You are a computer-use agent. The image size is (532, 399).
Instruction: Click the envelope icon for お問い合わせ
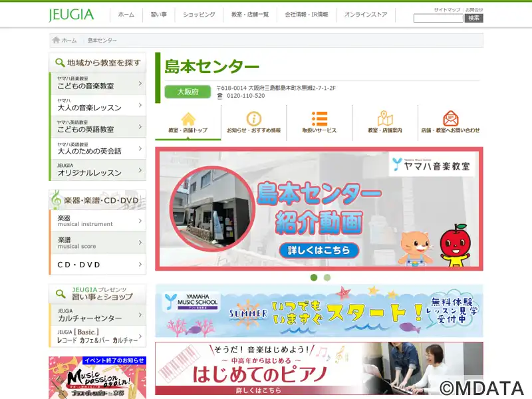(451, 119)
